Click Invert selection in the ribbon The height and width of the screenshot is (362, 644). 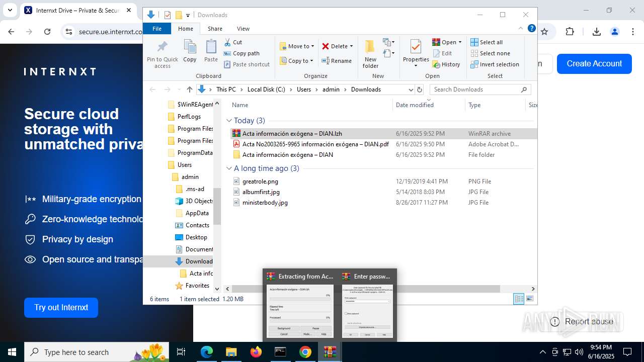[x=495, y=64]
